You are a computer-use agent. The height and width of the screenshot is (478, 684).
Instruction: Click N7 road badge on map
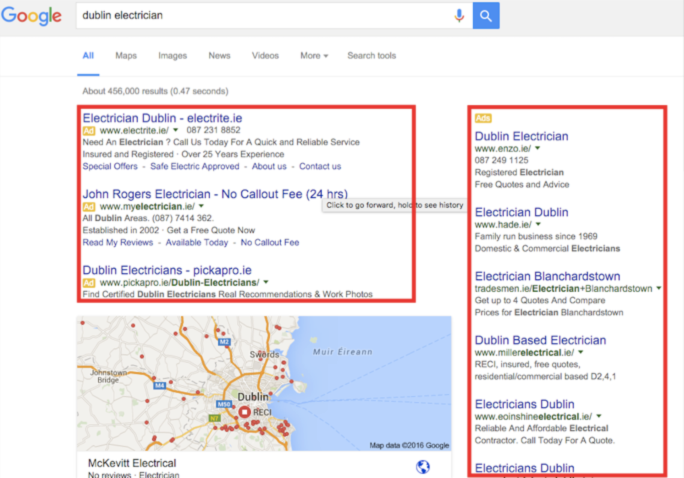214,418
